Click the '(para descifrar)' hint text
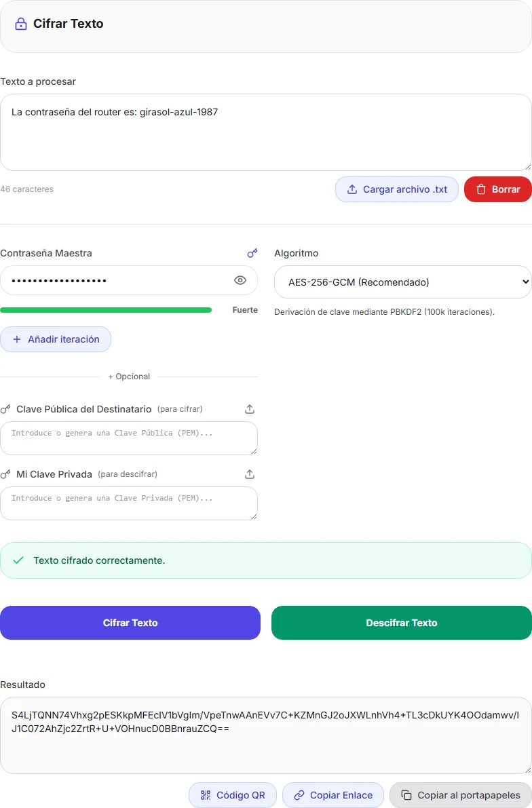Viewport: 532px width, 808px height. [x=128, y=474]
